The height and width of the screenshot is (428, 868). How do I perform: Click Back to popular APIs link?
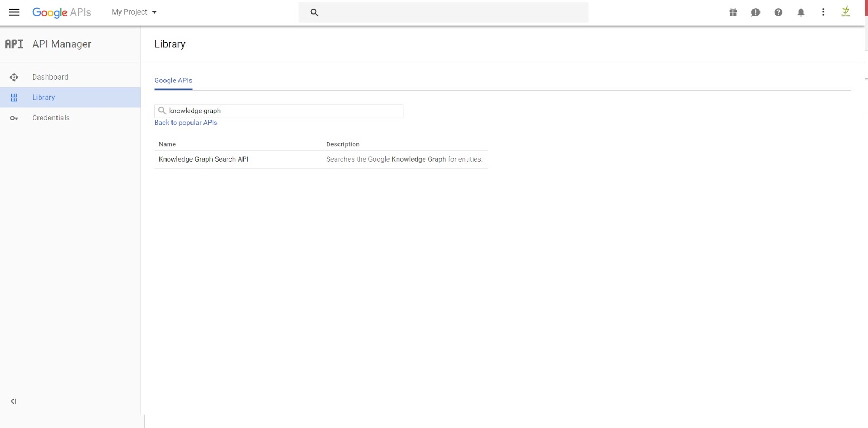[x=186, y=123]
